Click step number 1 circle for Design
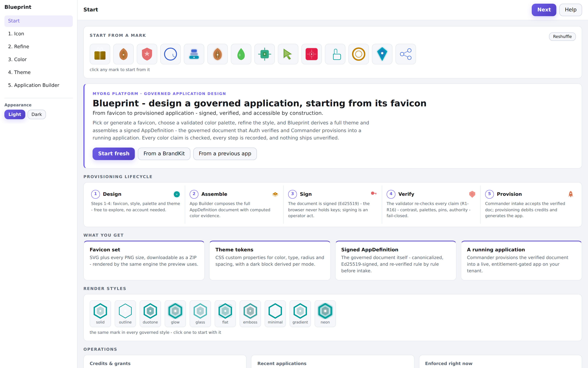 pos(96,194)
